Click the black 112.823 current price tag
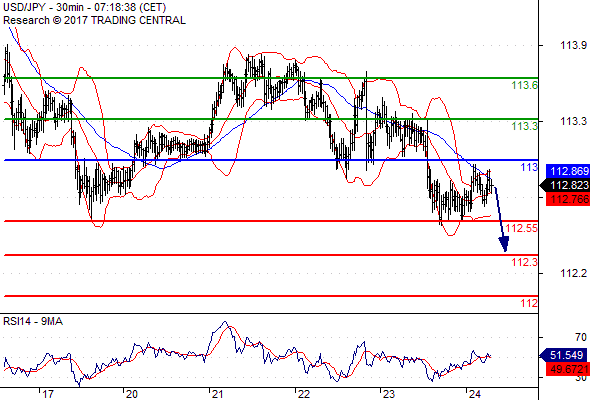This screenshot has width=590, height=400. coord(565,185)
